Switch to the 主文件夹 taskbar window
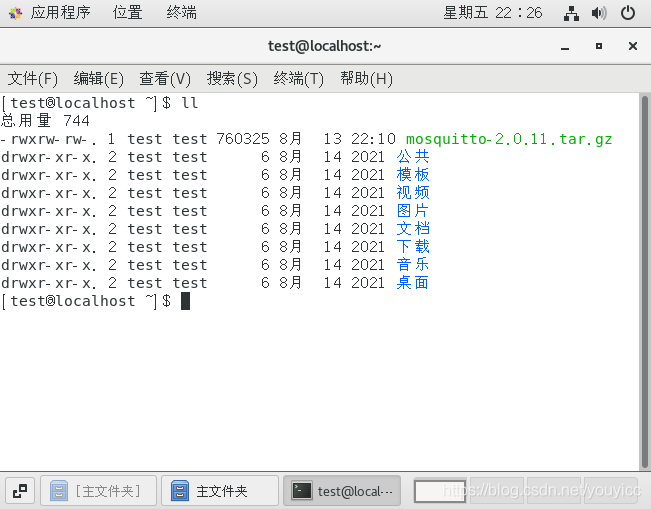651x509 pixels. [220, 491]
